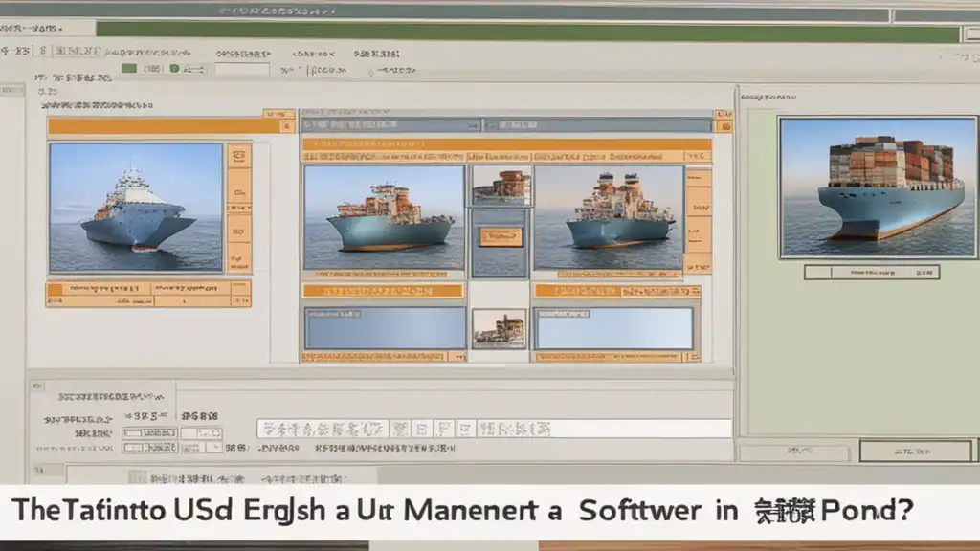Pick the small container stack thumbnail between ship images
The image size is (980, 551).
point(501,187)
